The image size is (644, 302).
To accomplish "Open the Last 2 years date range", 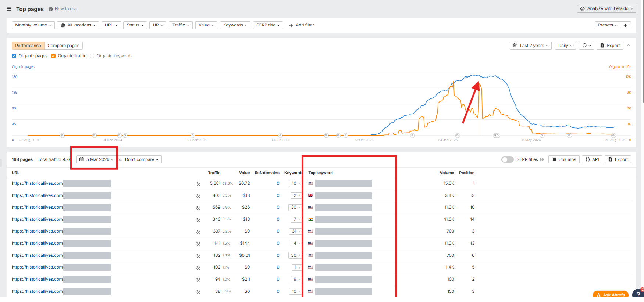I will point(530,46).
